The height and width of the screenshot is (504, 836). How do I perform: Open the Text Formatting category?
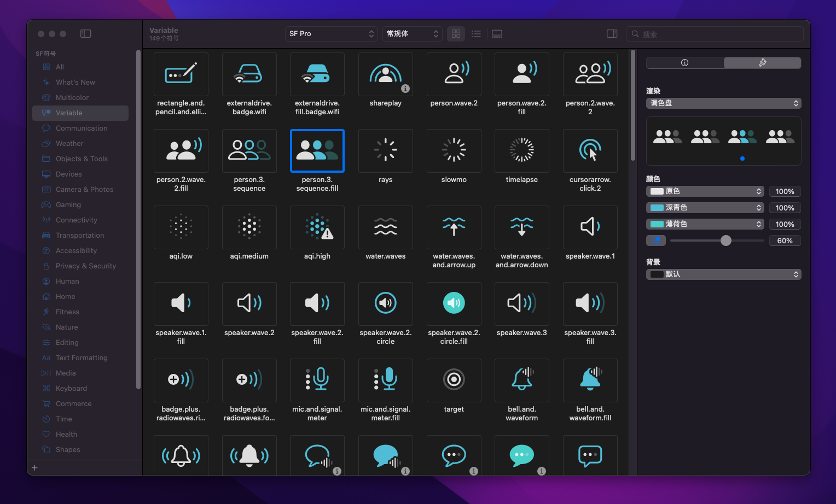pyautogui.click(x=80, y=358)
